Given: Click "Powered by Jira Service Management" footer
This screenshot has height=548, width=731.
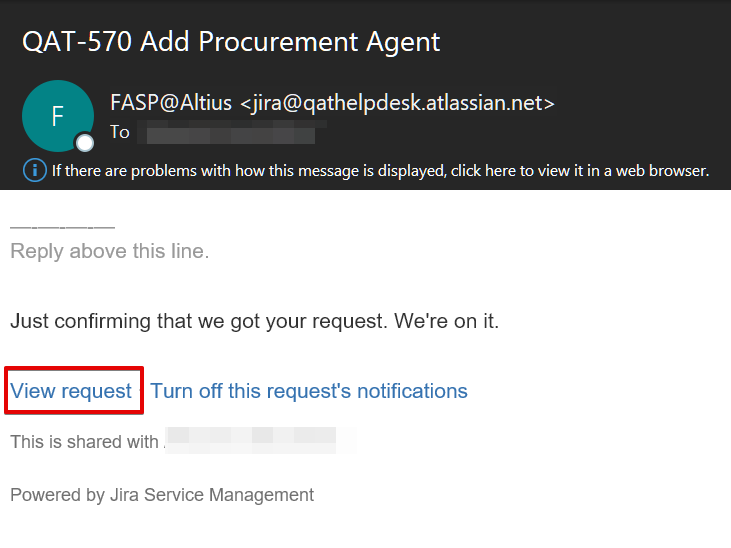Looking at the screenshot, I should click(x=162, y=495).
